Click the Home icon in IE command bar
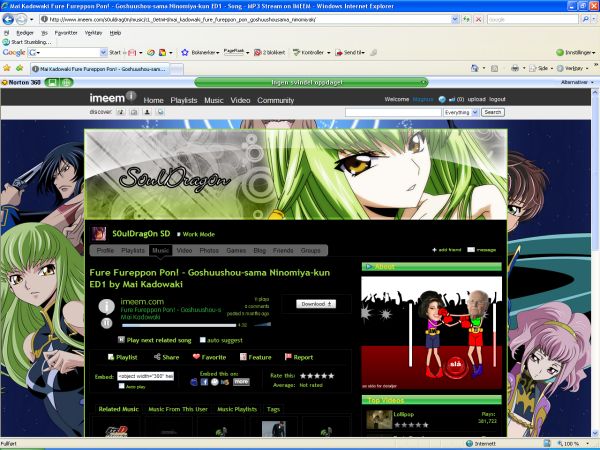Image resolution: width=600 pixels, height=450 pixels. [x=474, y=68]
